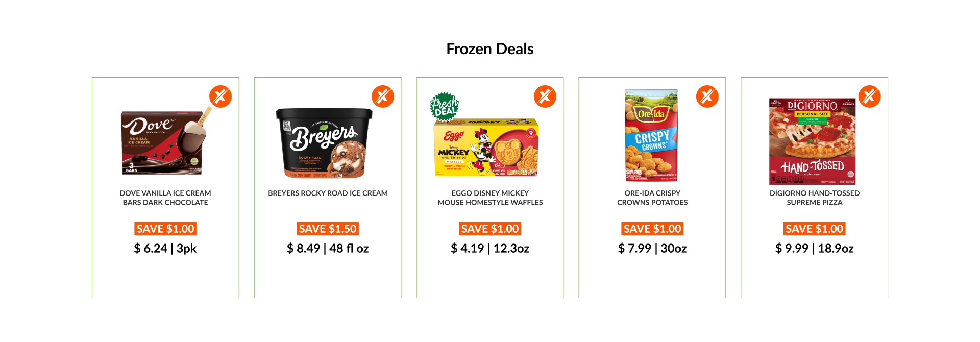Click the orange round icon on Ore-Ida card
This screenshot has height=342, width=980.
click(707, 96)
